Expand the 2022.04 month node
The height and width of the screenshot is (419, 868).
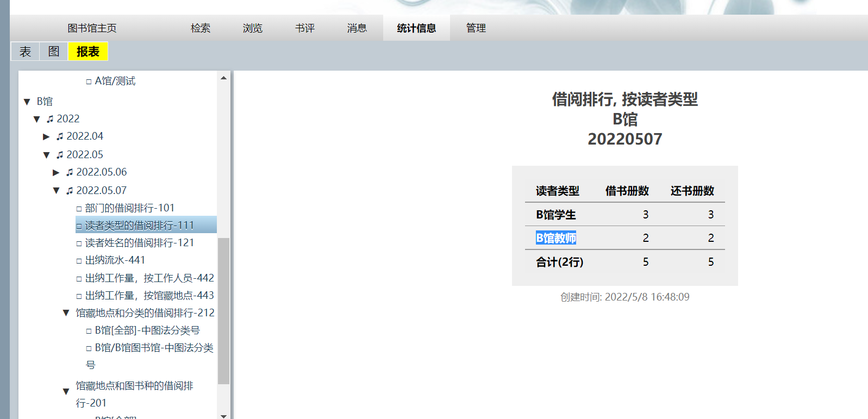click(46, 136)
